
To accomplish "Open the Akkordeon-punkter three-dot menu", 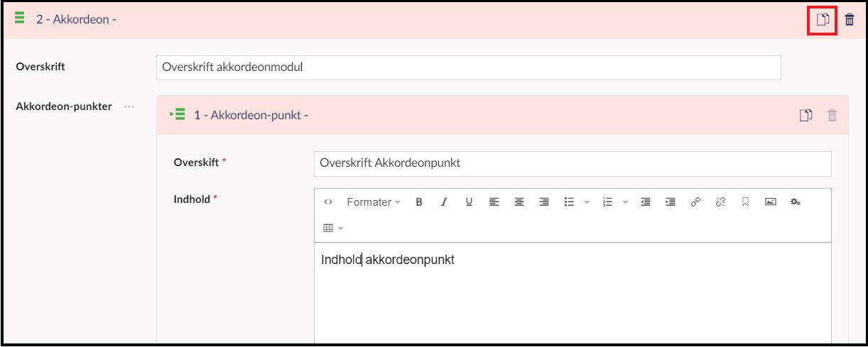I will pos(129,107).
